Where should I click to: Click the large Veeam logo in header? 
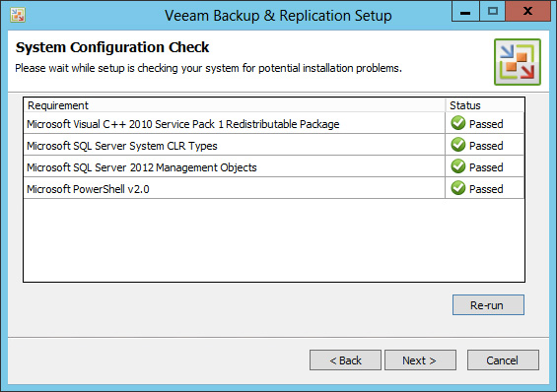(x=518, y=62)
